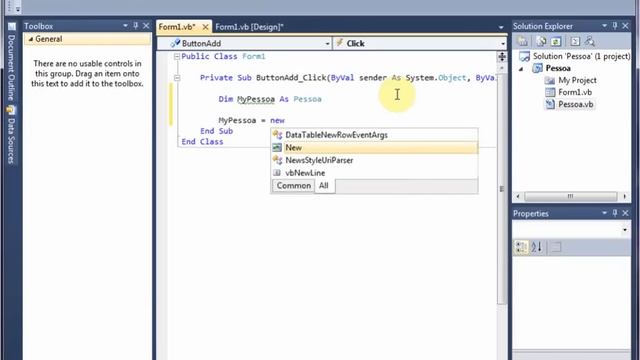Click ButtonAdd_Click method name in code
The image size is (640, 360).
(x=291, y=78)
